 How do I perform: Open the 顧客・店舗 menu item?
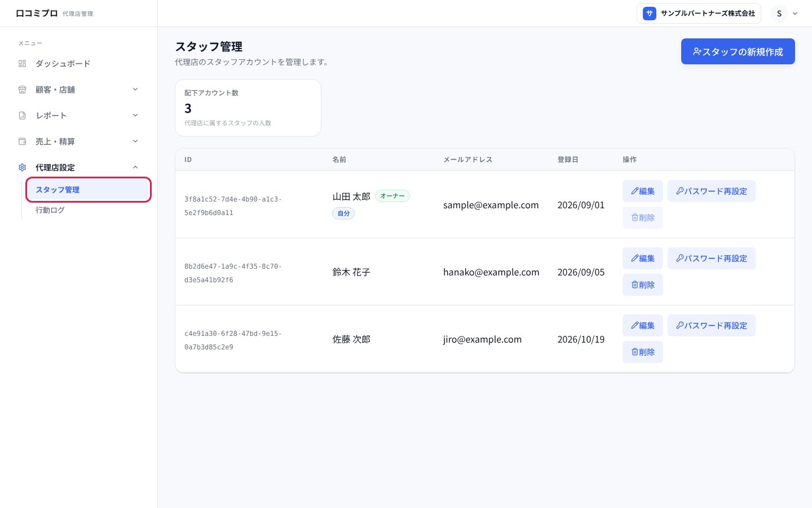[79, 90]
